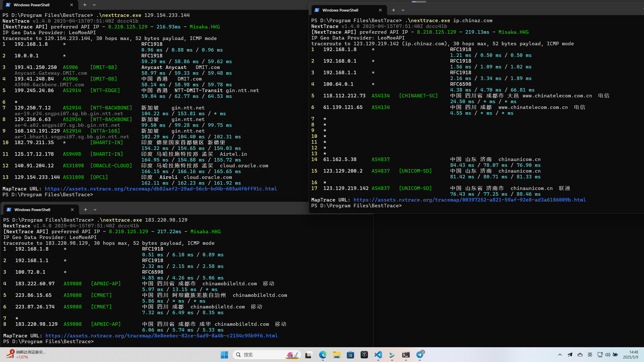Add a new tab in the bottom PowerShell window

86,210
